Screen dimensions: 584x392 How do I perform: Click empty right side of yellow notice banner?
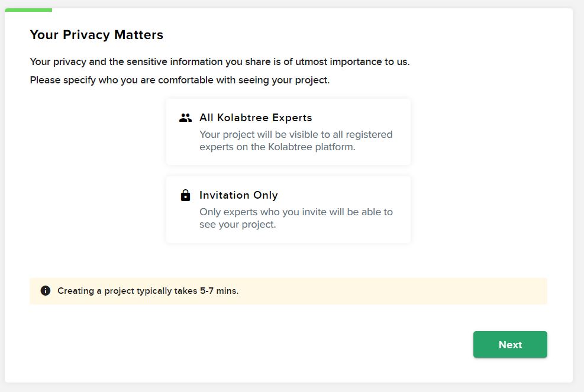(414, 291)
